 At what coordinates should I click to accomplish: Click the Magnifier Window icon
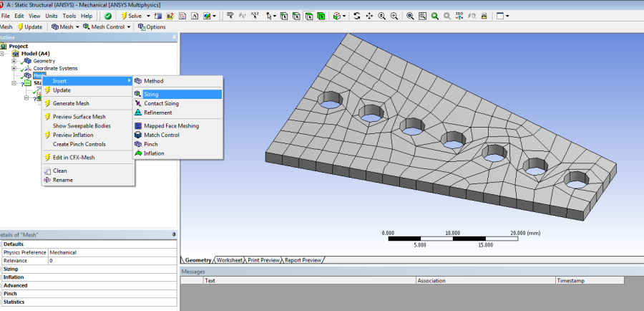[422, 16]
